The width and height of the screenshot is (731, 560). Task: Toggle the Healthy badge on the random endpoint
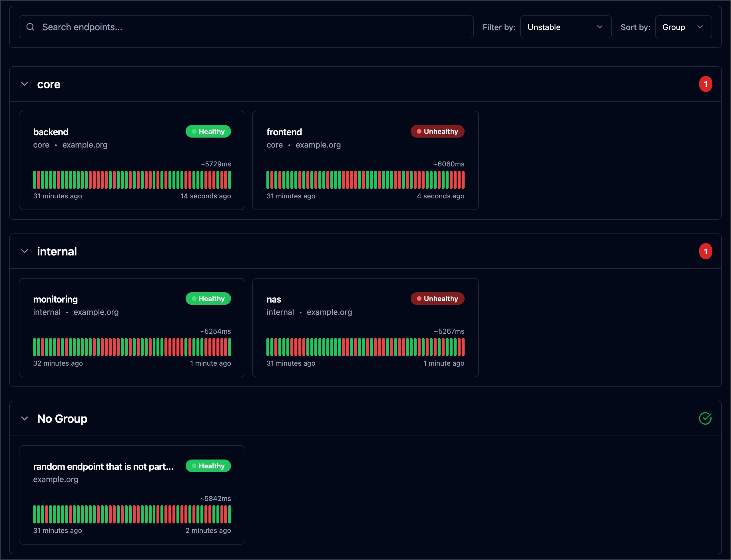pyautogui.click(x=208, y=466)
